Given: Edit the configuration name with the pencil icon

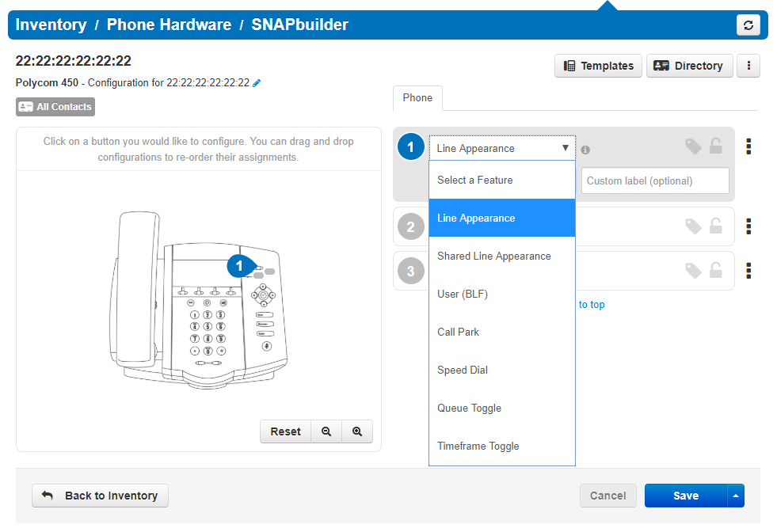Looking at the screenshot, I should tap(256, 83).
